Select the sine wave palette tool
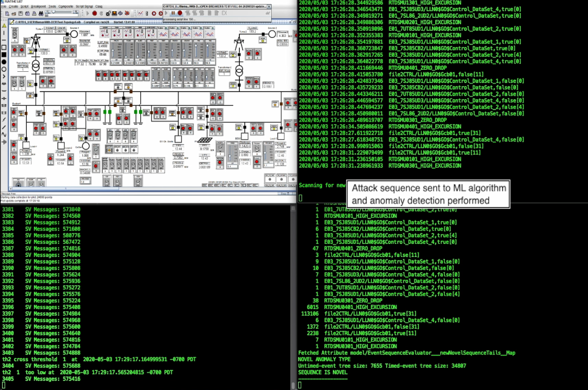This screenshot has height=390, width=588. pos(4,134)
